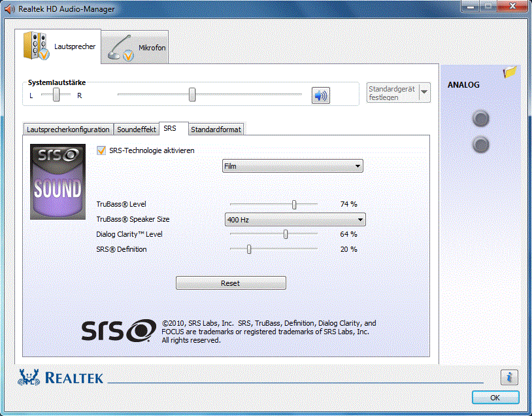
Task: Click the black SRS logo at bottom
Action: (x=118, y=330)
